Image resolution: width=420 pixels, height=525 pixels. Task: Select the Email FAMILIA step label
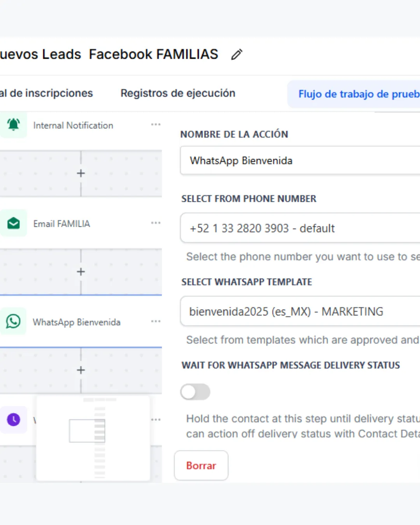[61, 224]
